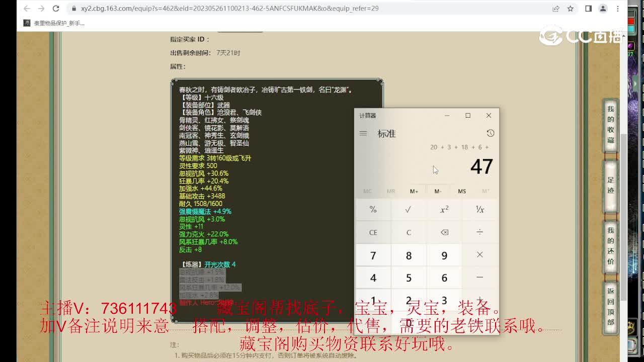The image size is (644, 362).
Task: Open the Chrome profile menu
Action: [603, 9]
